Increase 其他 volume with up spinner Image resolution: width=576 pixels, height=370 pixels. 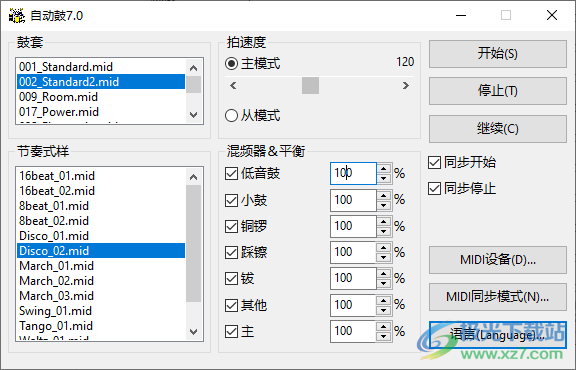[384, 300]
